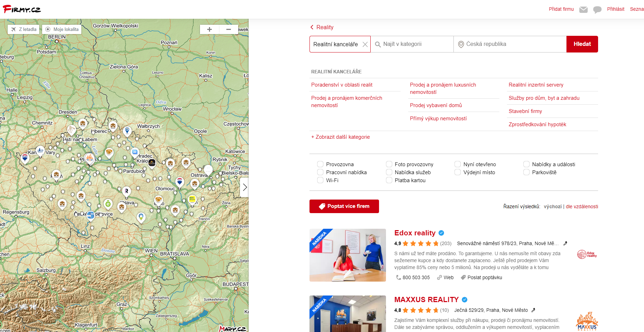The height and width of the screenshot is (332, 644).
Task: Click Přihlásit login link
Action: pyautogui.click(x=615, y=9)
